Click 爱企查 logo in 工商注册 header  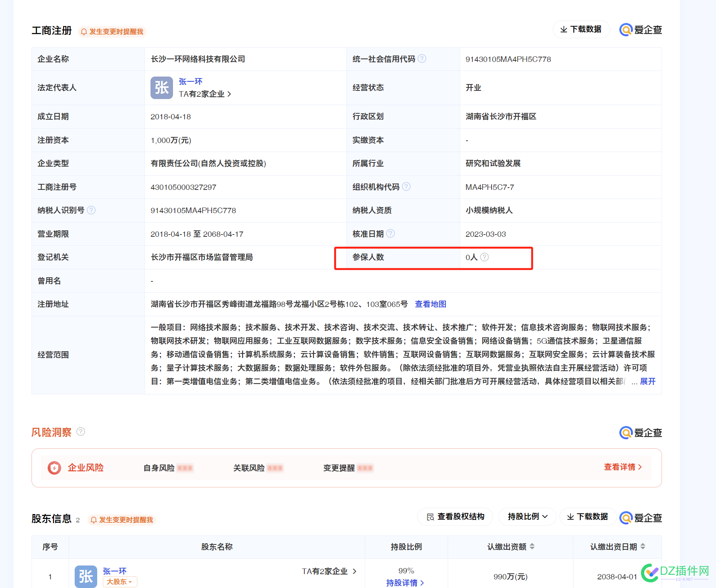(x=641, y=30)
